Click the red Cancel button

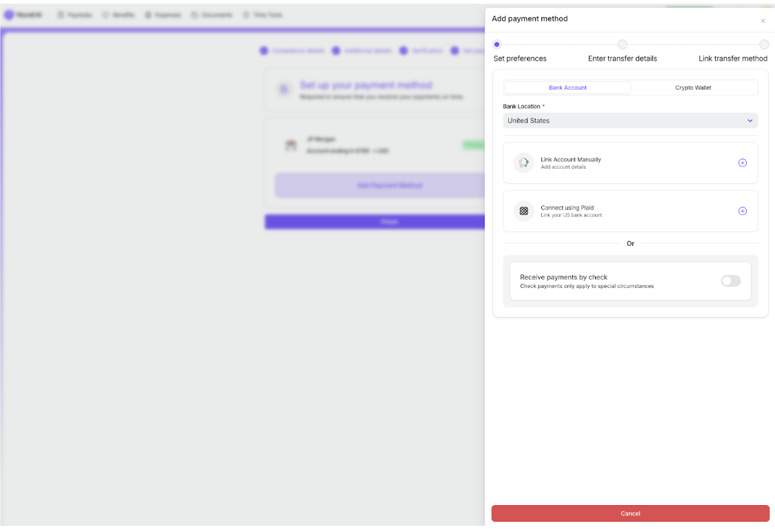[x=630, y=513]
